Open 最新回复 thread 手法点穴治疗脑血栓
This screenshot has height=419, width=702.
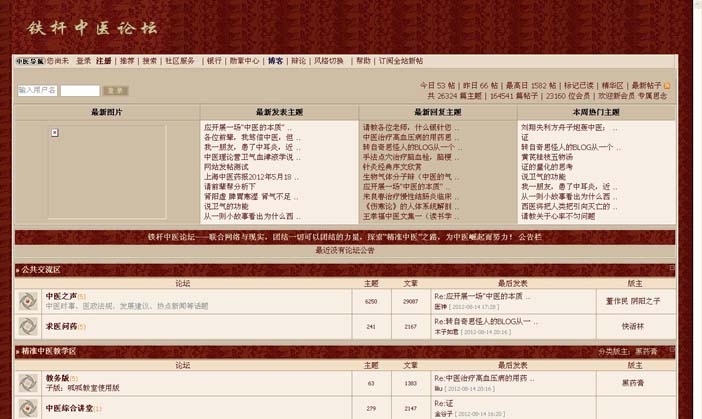tap(411, 157)
